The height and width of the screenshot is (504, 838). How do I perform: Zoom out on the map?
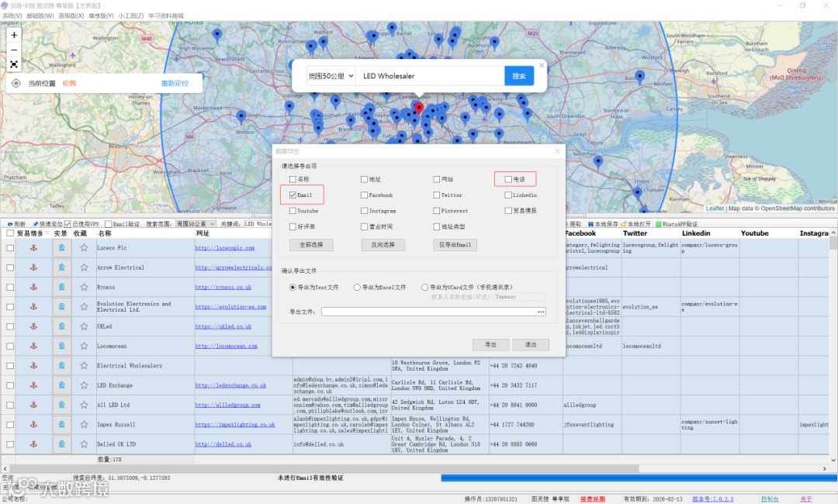[14, 50]
